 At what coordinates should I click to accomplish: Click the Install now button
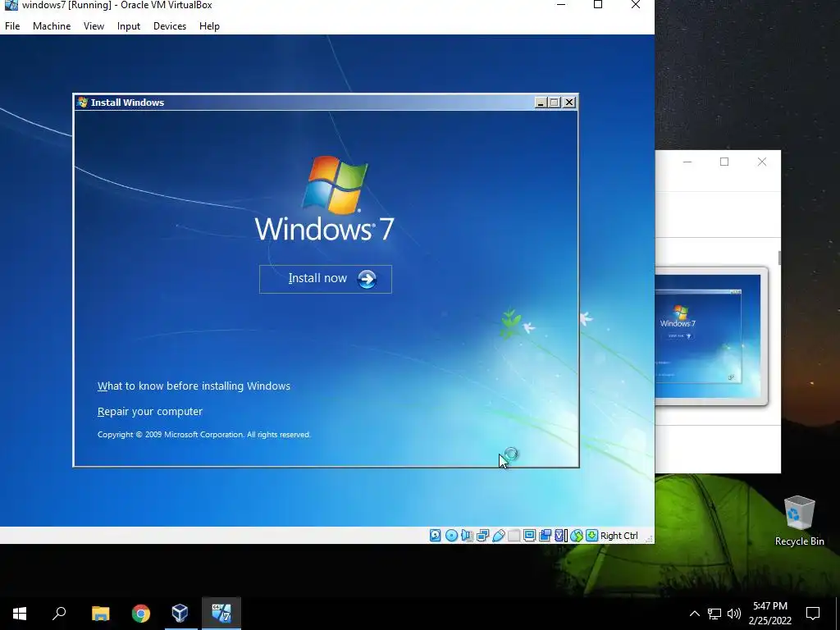point(326,279)
